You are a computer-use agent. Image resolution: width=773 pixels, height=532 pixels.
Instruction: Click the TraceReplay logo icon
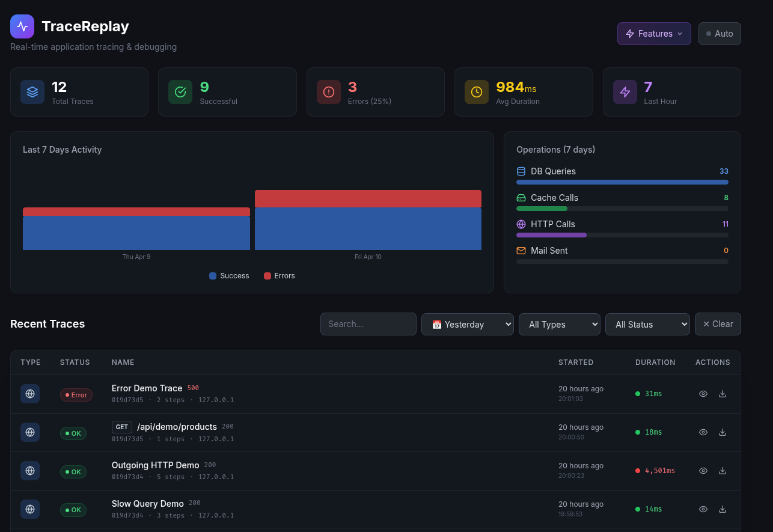[x=22, y=26]
